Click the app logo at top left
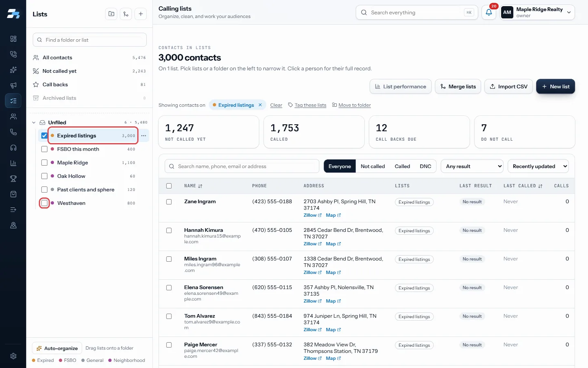The image size is (588, 368). click(13, 14)
